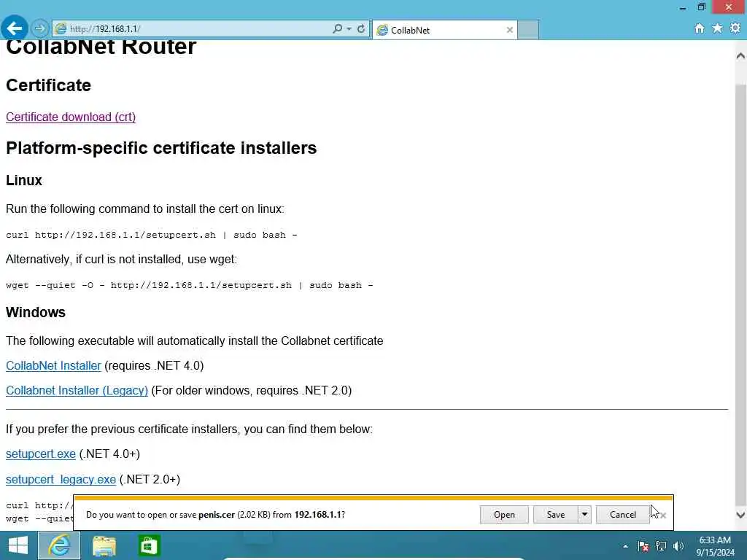Click the wget --quiet command text
The image size is (747, 560).
pos(189,285)
